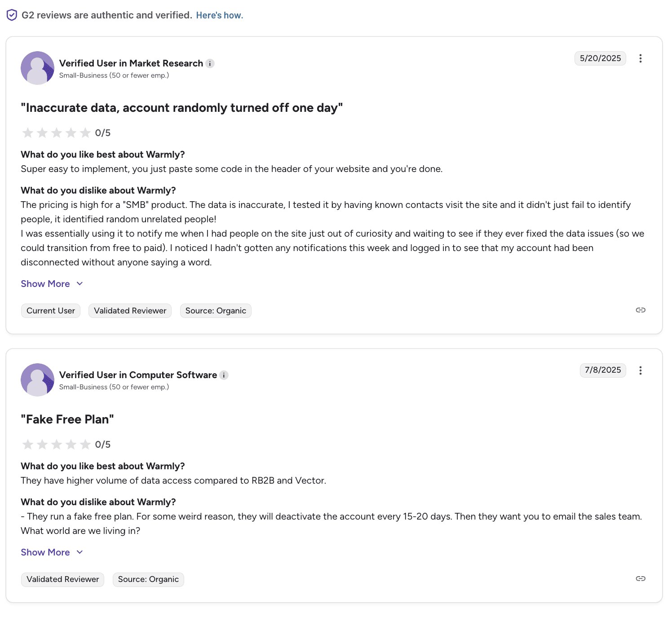The image size is (672, 617).
Task: Select the Validated Reviewer badge on first review
Action: tap(130, 310)
